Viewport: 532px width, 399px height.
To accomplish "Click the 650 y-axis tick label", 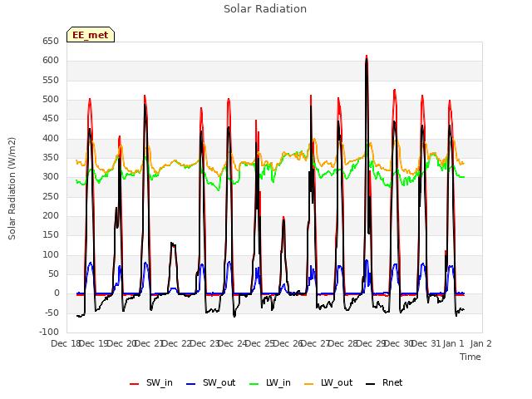I will click(51, 41).
